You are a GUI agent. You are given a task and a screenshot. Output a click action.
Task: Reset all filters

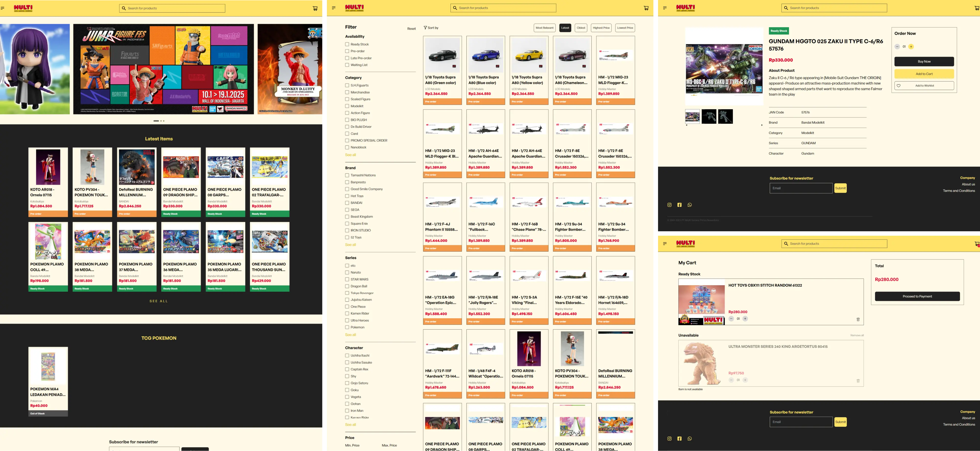[x=411, y=28]
